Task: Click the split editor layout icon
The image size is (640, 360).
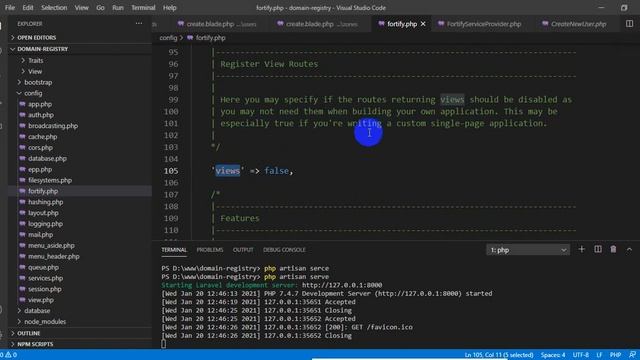Action: tap(629, 24)
